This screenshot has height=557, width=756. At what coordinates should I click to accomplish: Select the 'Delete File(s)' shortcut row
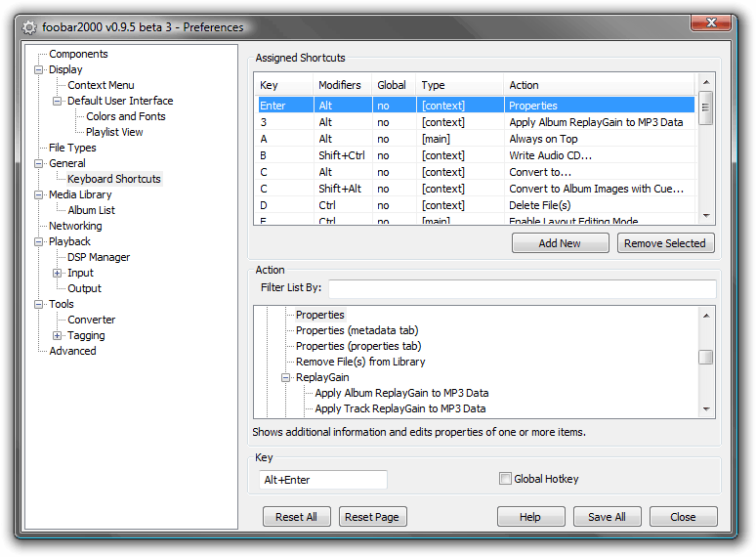476,205
